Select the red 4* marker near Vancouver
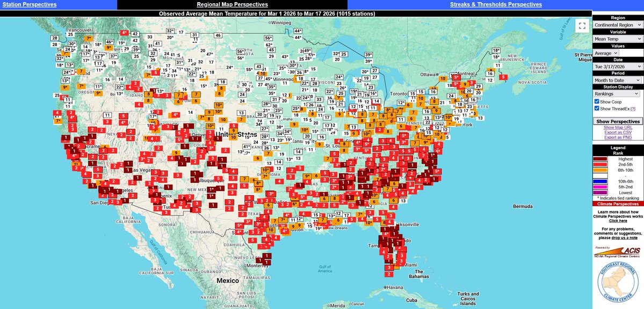This screenshot has height=309, width=644. [x=125, y=32]
